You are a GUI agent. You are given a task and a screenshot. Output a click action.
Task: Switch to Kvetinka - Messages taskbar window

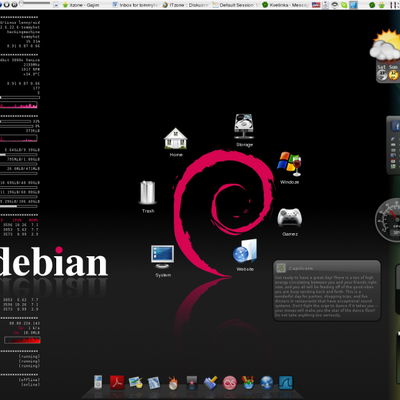(x=285, y=5)
